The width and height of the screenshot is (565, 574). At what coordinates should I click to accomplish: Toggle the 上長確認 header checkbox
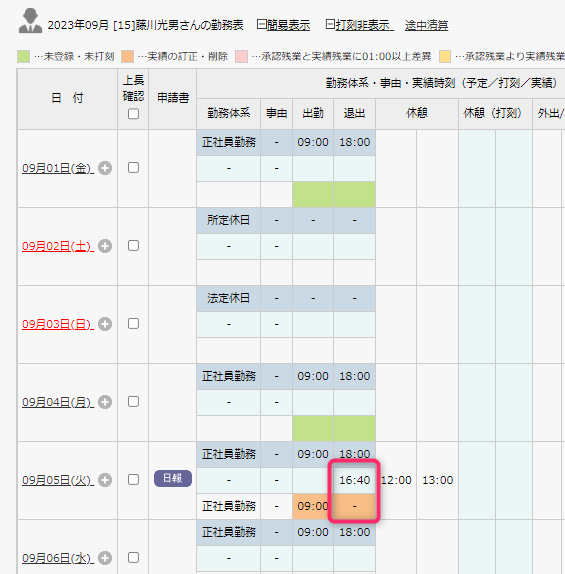click(133, 114)
